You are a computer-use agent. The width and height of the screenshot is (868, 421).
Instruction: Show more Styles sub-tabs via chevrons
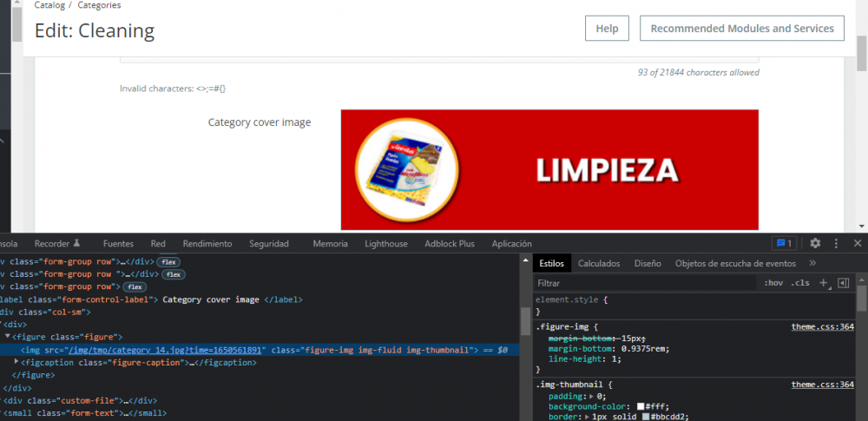click(x=812, y=263)
